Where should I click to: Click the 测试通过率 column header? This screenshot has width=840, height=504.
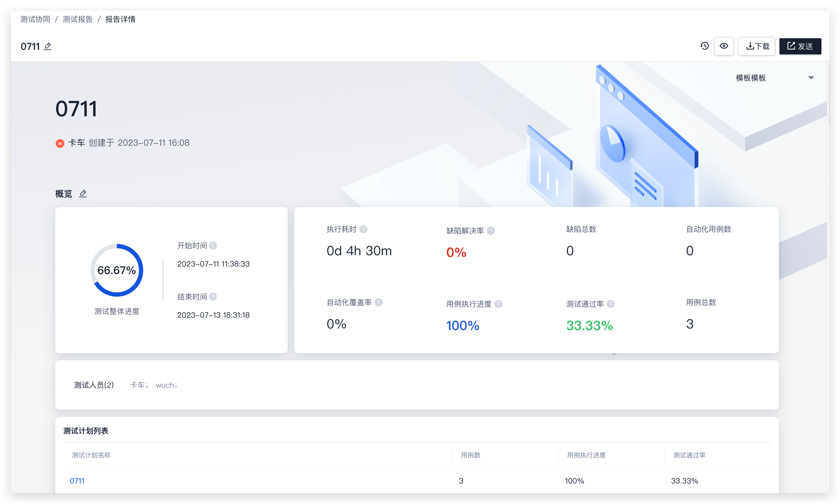click(x=689, y=455)
